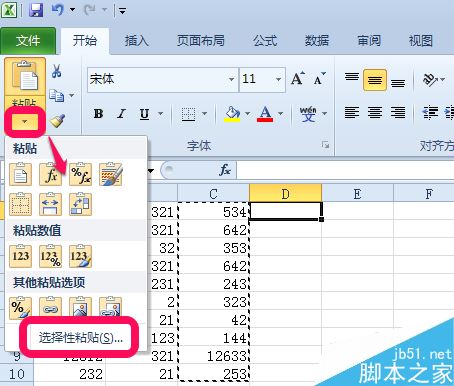Click the Save icon in quick access toolbar
Viewport: 454px width, 386px height.
pyautogui.click(x=36, y=10)
